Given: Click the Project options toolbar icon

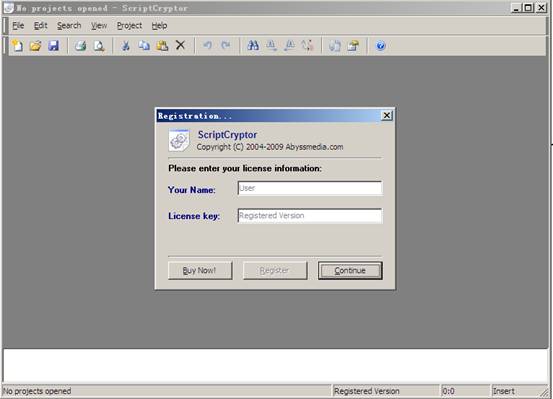Looking at the screenshot, I should 353,46.
